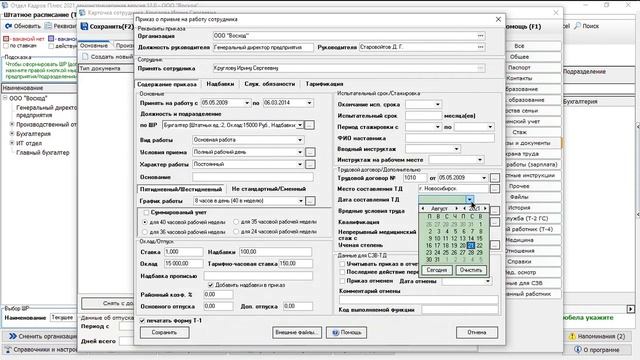Viewport: 640px width, 360px height.
Task: Go to next month in calendar
Action: pyautogui.click(x=457, y=209)
